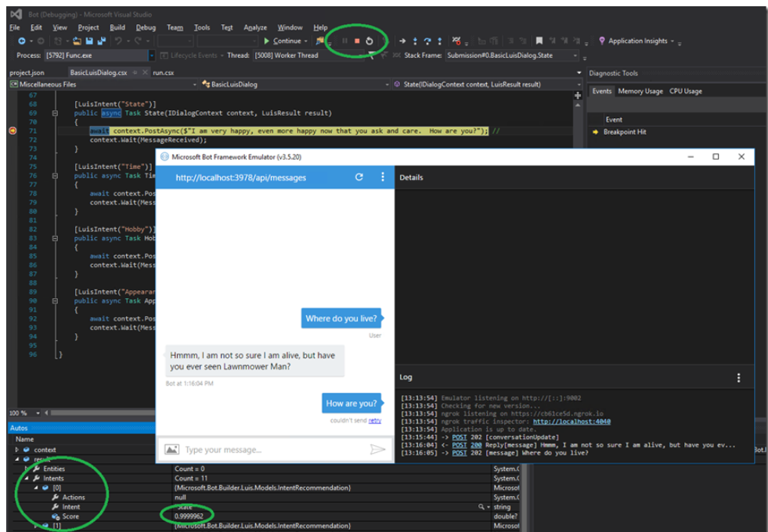Save the current file with the floppy icon
The image size is (768, 532).
click(x=89, y=41)
